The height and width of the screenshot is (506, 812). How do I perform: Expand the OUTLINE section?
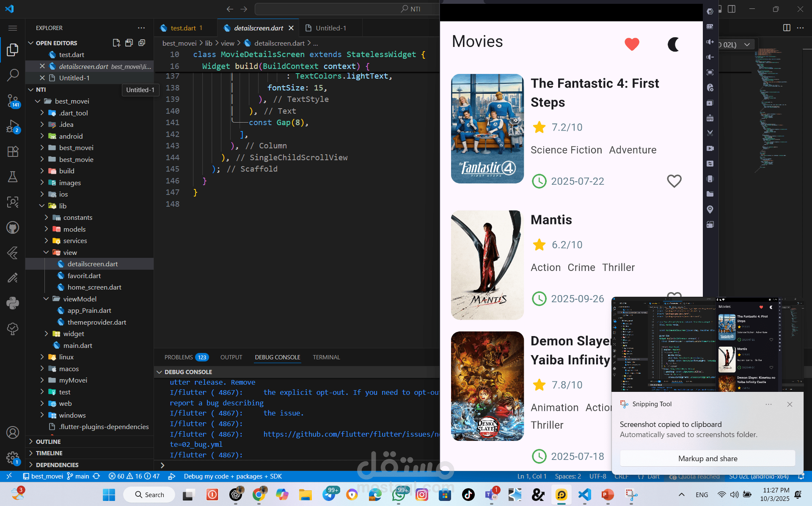(48, 441)
